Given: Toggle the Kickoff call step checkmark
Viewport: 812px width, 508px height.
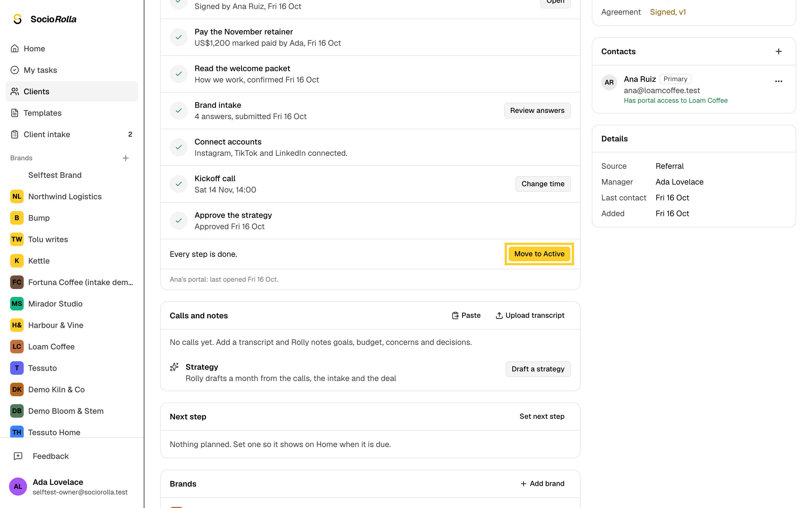Looking at the screenshot, I should click(178, 184).
